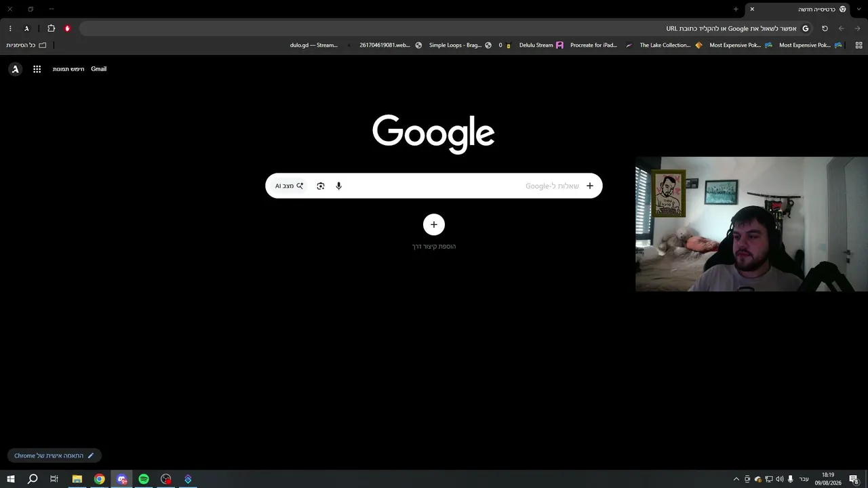This screenshot has height=488, width=868.
Task: Open the tab search button in the title bar
Action: 859,9
